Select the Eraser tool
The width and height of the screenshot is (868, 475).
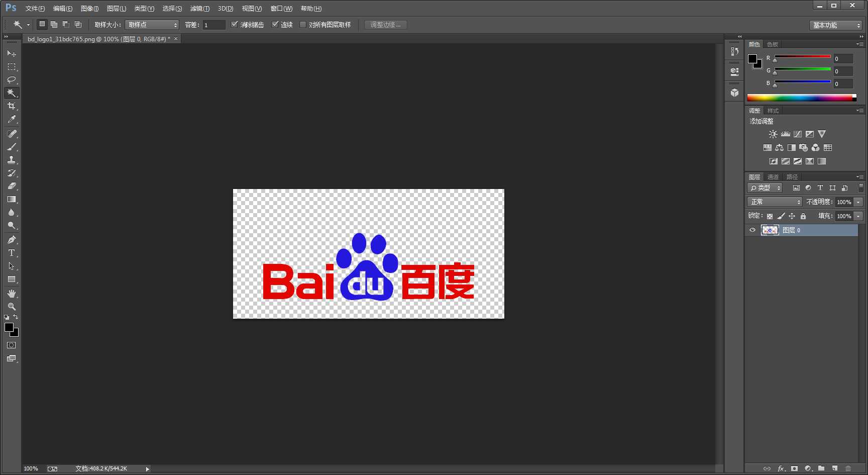point(12,186)
